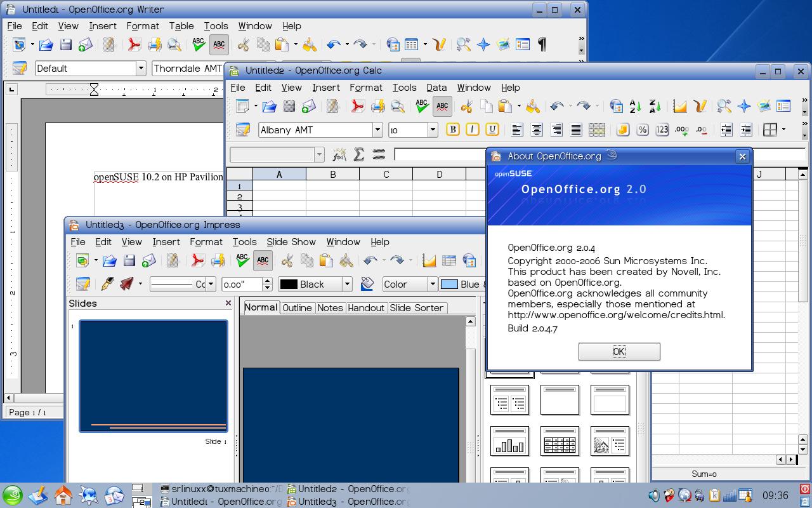Screen dimensions: 812x508
Task: Click Sort Ascending in the Calc toolbar
Action: [x=636, y=106]
